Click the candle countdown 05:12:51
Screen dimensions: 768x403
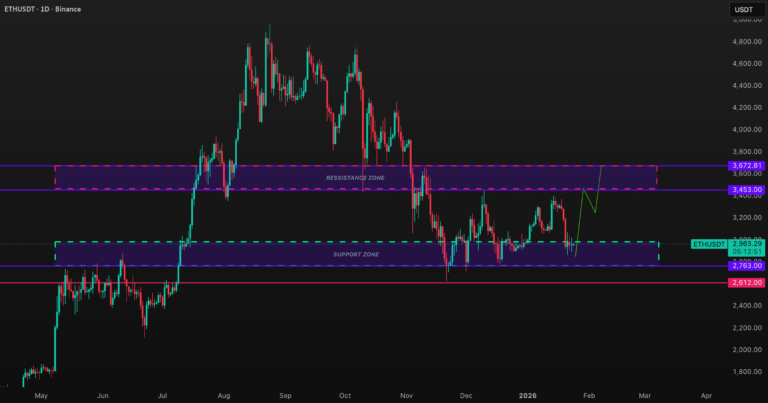pyautogui.click(x=747, y=252)
